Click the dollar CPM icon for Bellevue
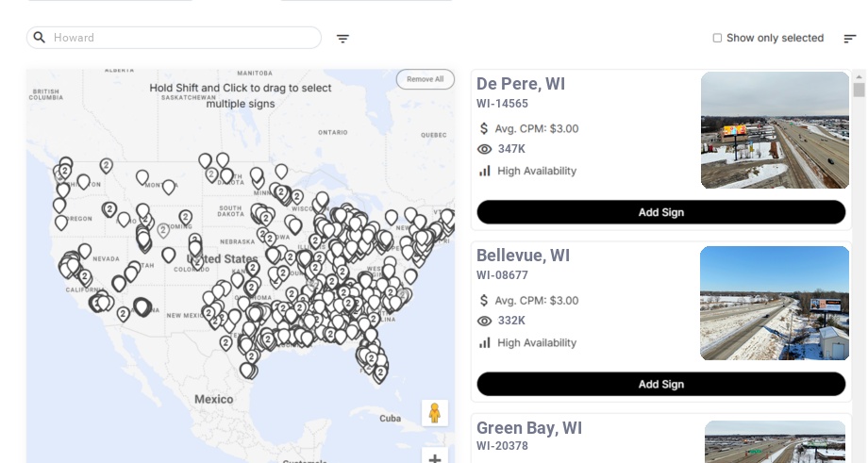 (485, 301)
